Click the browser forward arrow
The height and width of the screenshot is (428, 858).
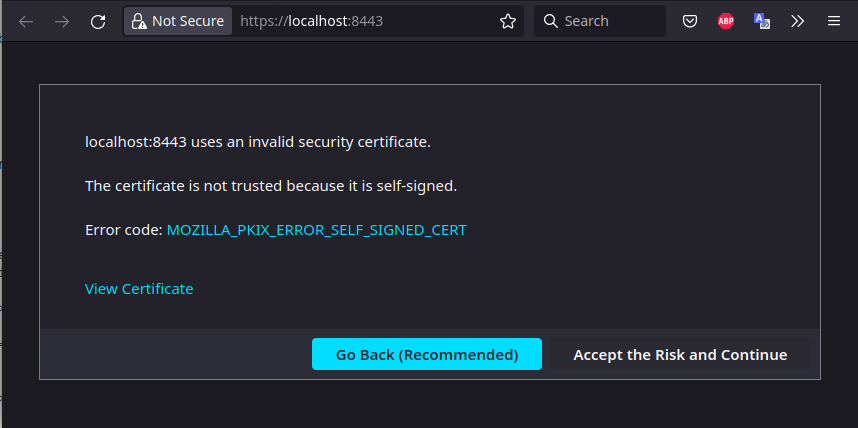pos(62,21)
